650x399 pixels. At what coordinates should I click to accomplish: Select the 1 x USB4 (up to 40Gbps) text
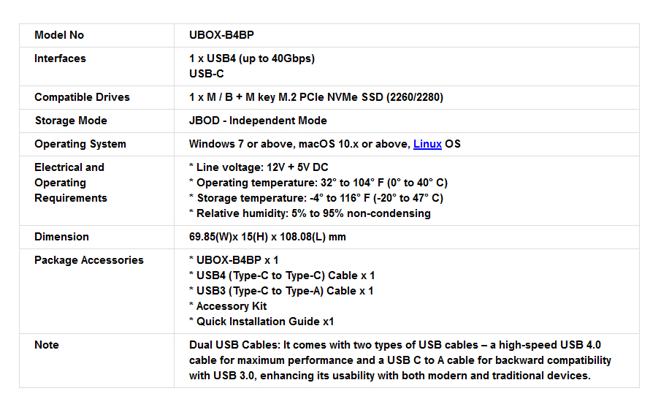point(252,58)
